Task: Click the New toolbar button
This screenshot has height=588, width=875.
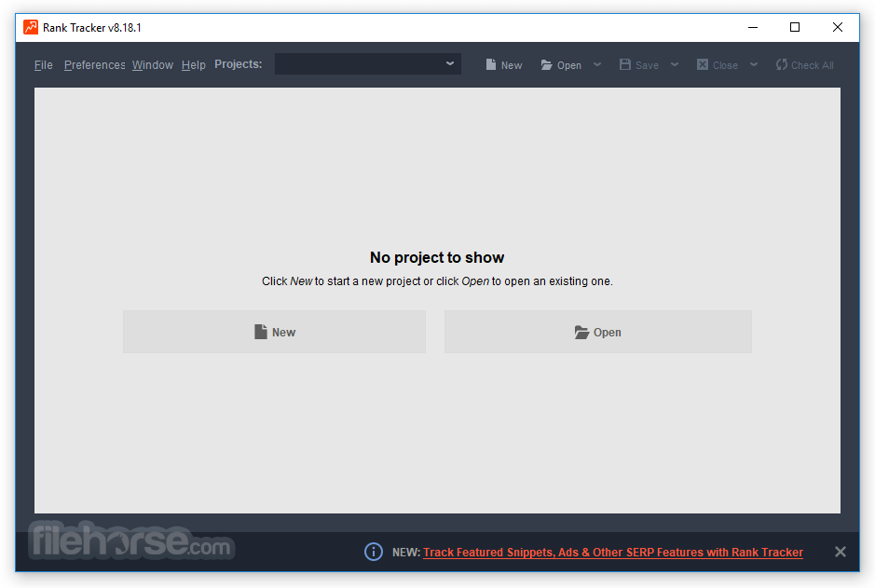Action: tap(504, 64)
